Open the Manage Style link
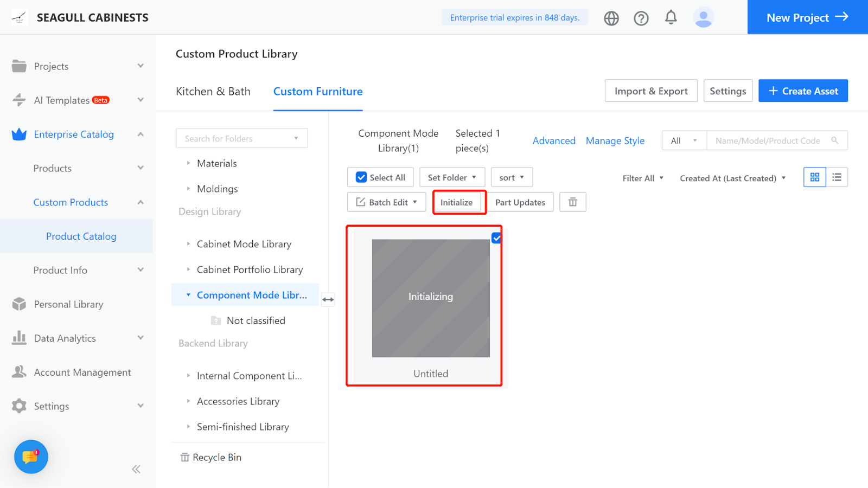Screen dimensions: 868x488 (x=615, y=141)
